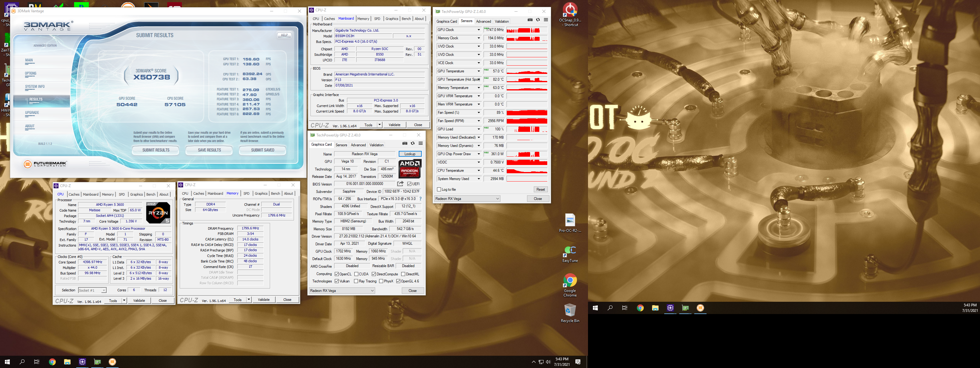
Task: Click the Lookup button in GPU-Z
Action: click(410, 154)
